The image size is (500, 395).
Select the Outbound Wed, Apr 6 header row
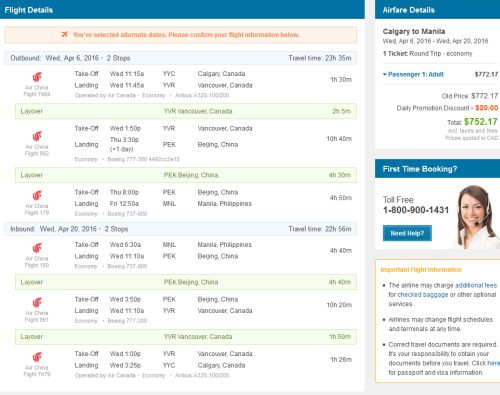pyautogui.click(x=180, y=58)
